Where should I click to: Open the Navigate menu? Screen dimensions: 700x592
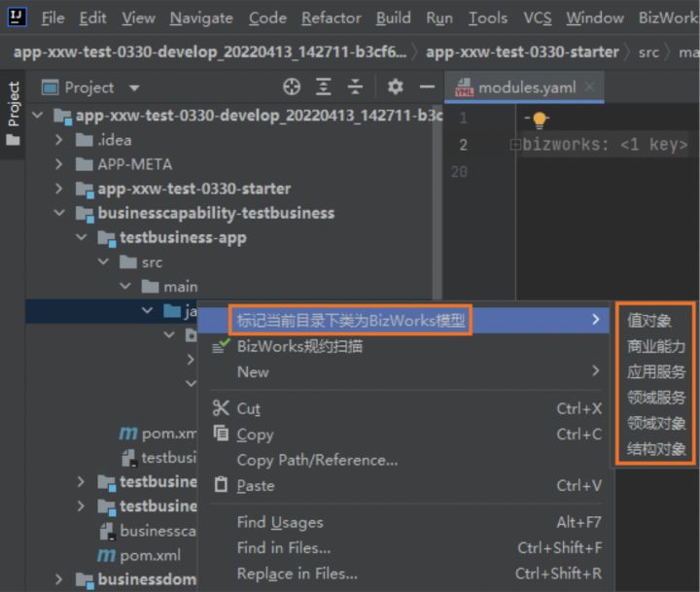201,17
